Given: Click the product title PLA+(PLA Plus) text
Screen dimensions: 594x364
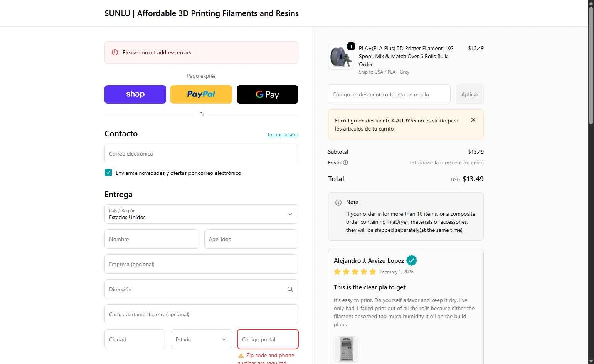Looking at the screenshot, I should click(406, 56).
